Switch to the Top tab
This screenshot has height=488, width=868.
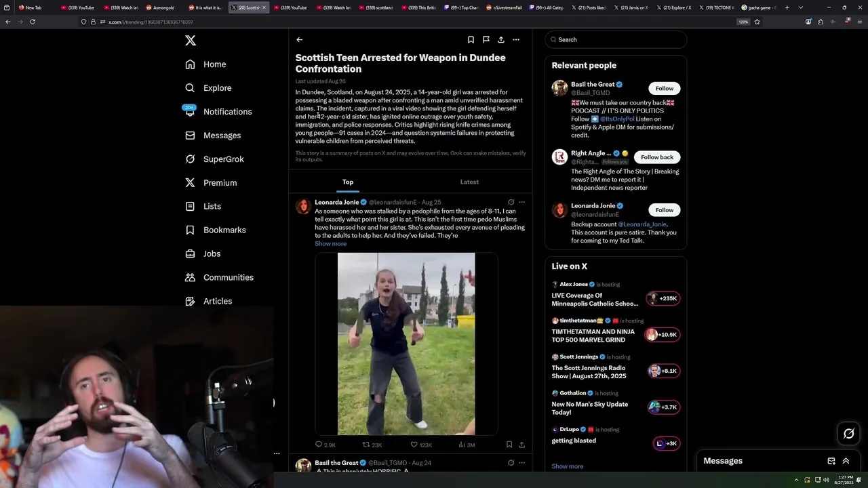point(348,182)
